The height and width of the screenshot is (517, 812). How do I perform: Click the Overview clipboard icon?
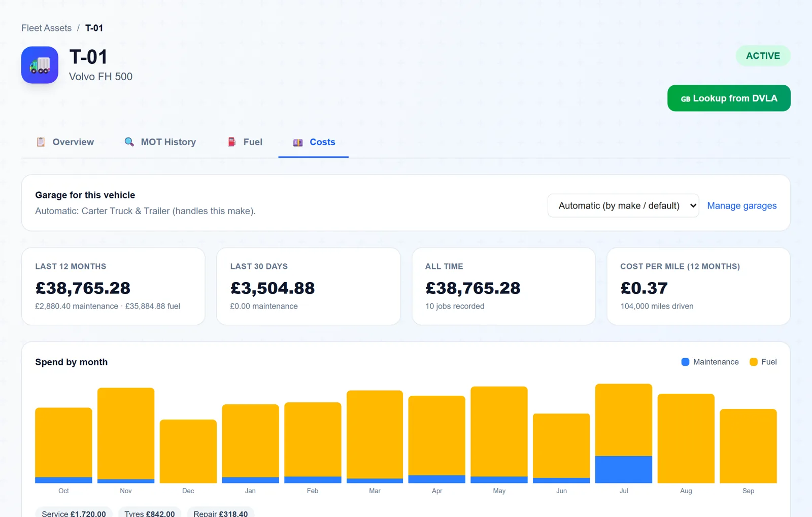[41, 142]
